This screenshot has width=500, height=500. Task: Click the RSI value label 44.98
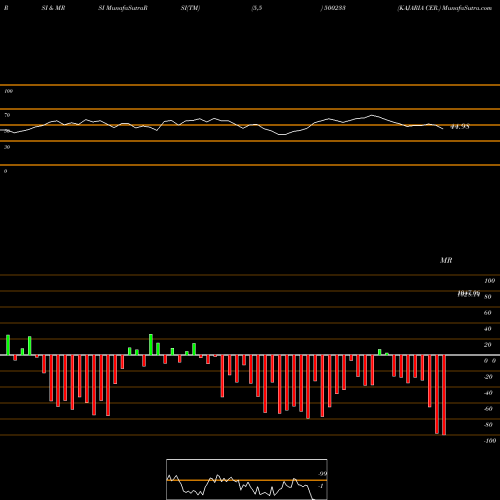coord(460,127)
